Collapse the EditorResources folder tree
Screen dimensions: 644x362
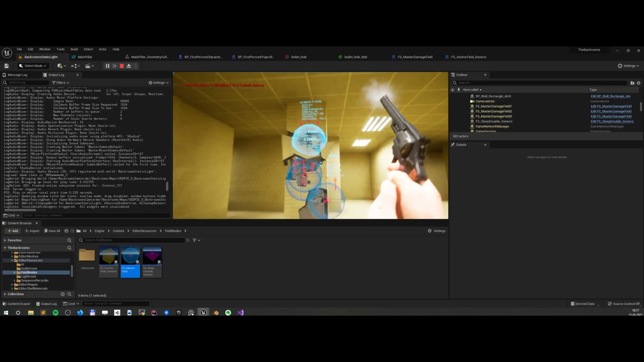(x=12, y=260)
